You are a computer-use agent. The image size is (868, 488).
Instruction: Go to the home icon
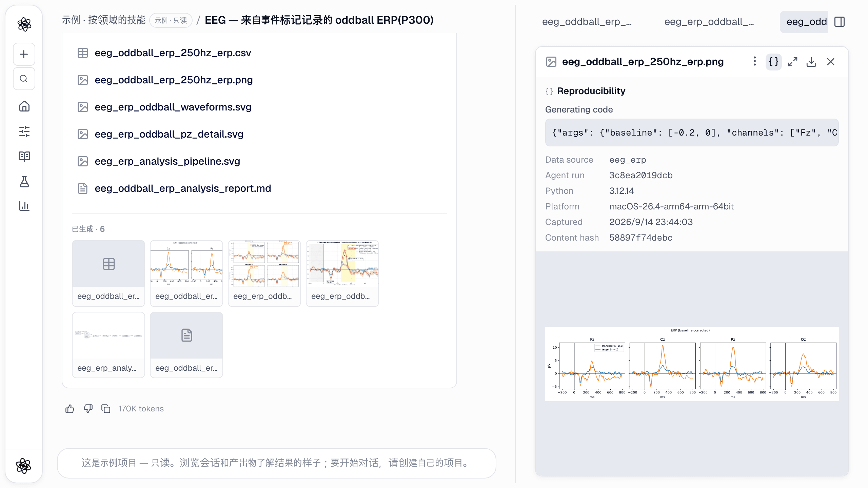click(24, 106)
